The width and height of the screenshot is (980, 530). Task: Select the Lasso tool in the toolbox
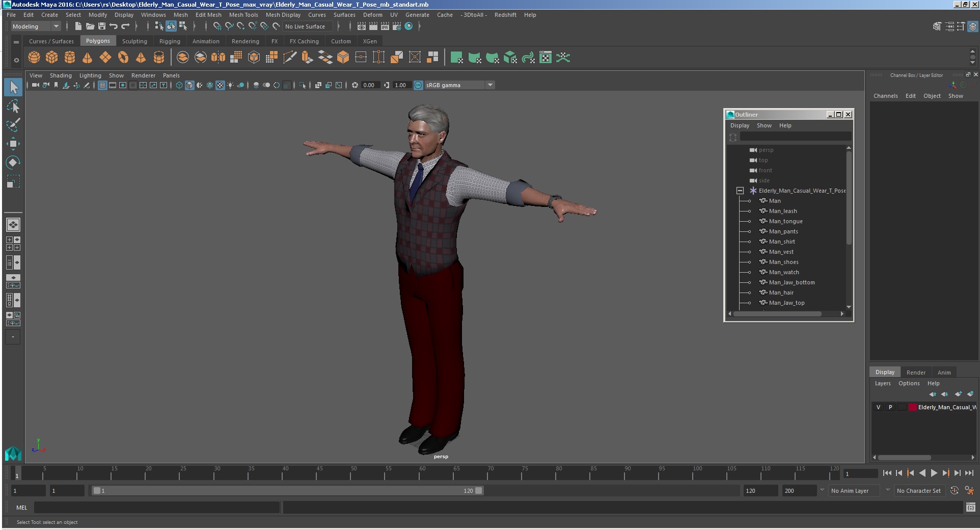point(13,106)
